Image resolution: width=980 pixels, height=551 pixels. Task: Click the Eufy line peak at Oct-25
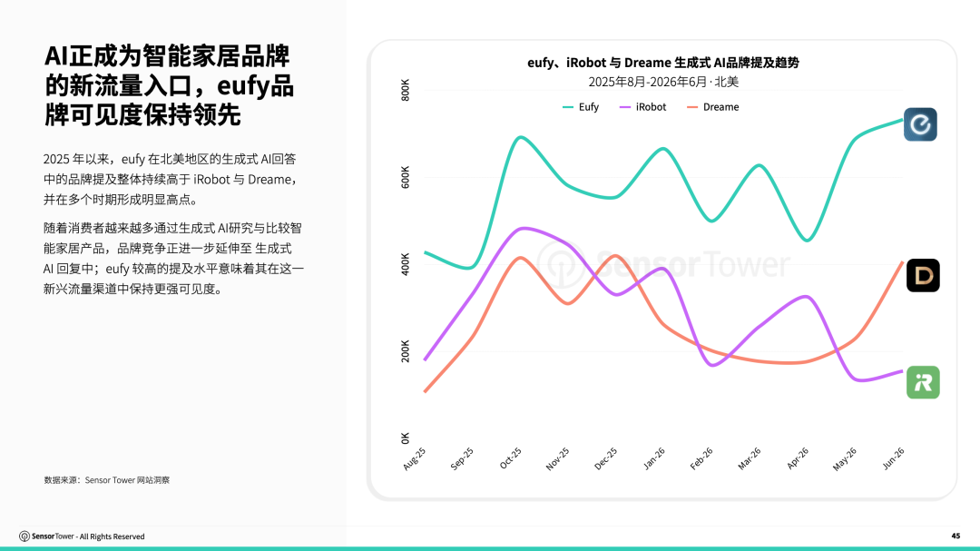tap(521, 137)
